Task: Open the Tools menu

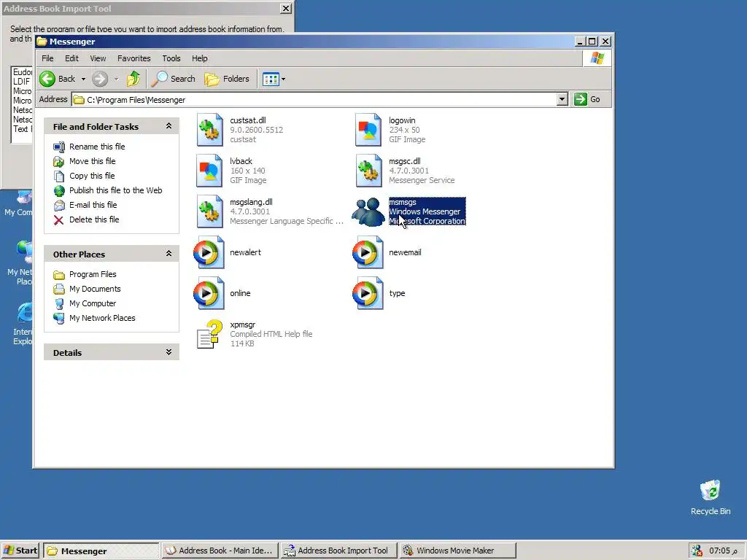Action: coord(171,58)
